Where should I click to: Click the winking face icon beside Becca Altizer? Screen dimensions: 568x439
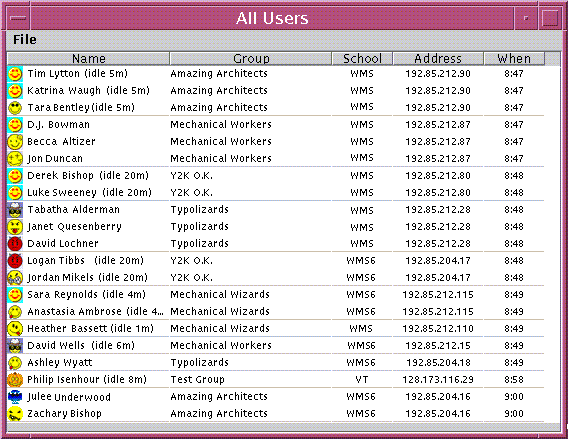pyautogui.click(x=15, y=142)
